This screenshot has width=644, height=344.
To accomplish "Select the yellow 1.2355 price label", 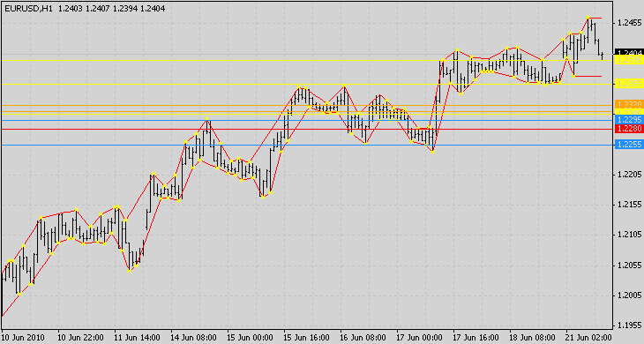I will [x=629, y=84].
